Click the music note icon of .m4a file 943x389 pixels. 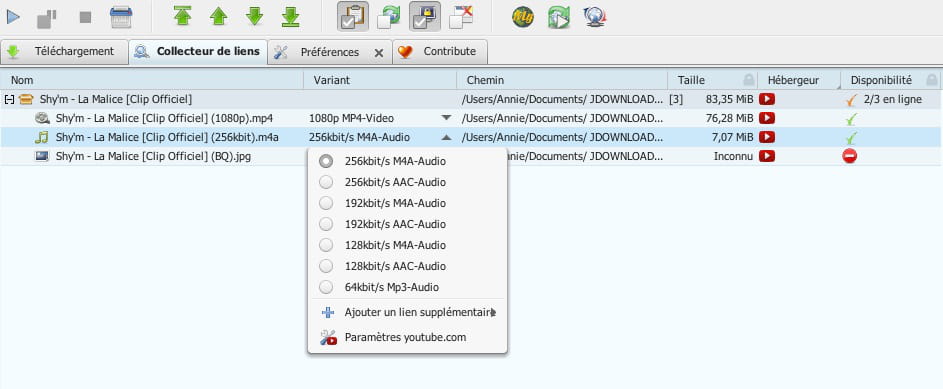(41, 137)
